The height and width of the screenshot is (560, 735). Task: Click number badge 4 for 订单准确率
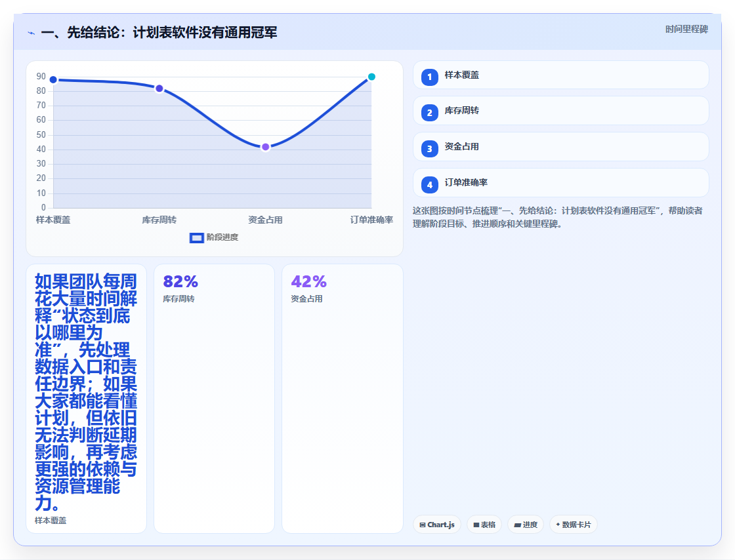[x=429, y=185]
